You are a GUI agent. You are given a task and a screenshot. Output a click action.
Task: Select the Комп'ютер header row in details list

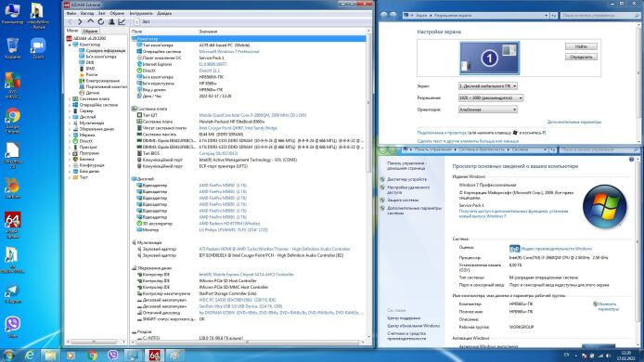tap(249, 39)
